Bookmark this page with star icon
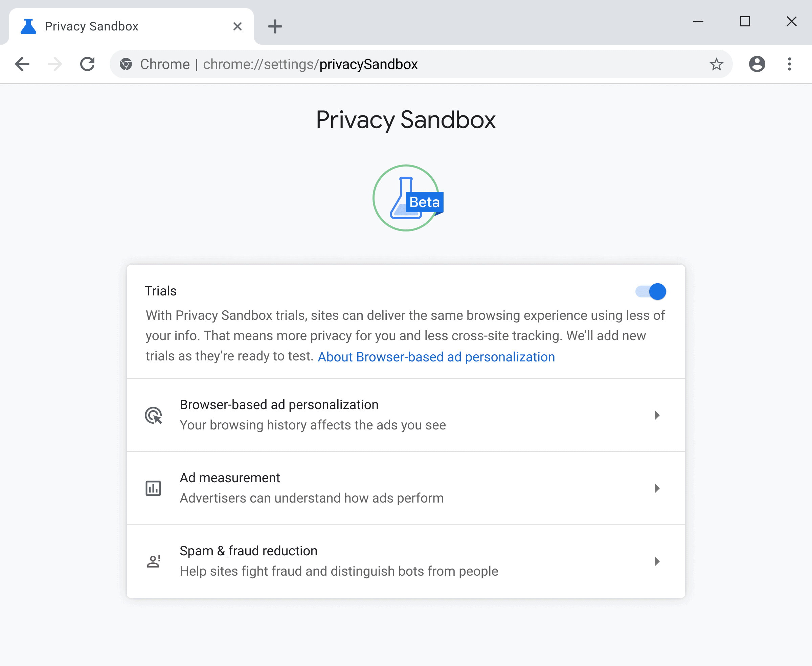This screenshot has width=812, height=666. click(x=716, y=64)
